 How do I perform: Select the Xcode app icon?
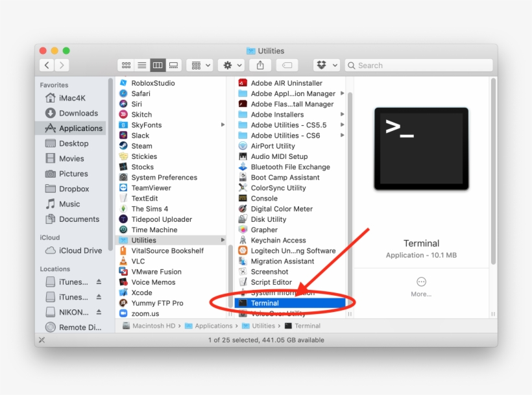tap(123, 293)
